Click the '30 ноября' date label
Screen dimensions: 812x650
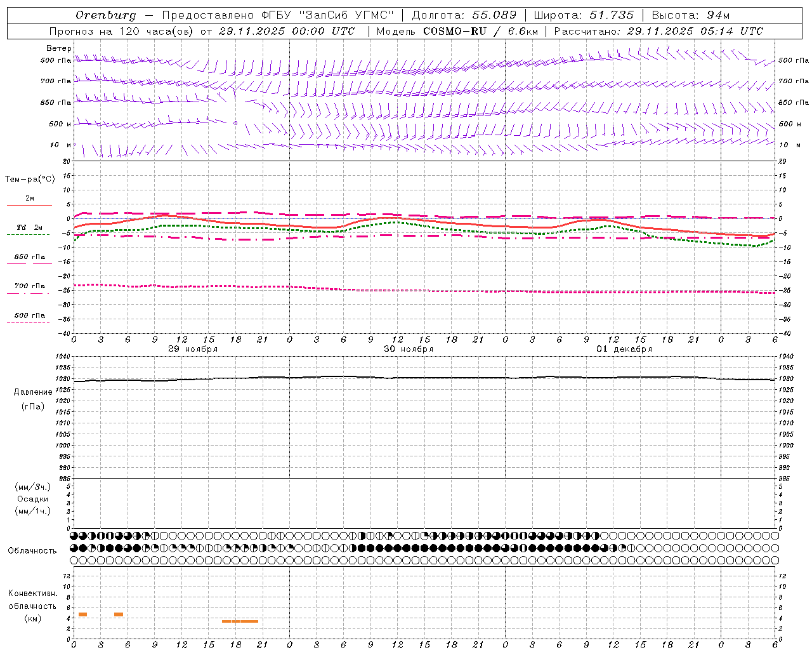[x=409, y=349]
